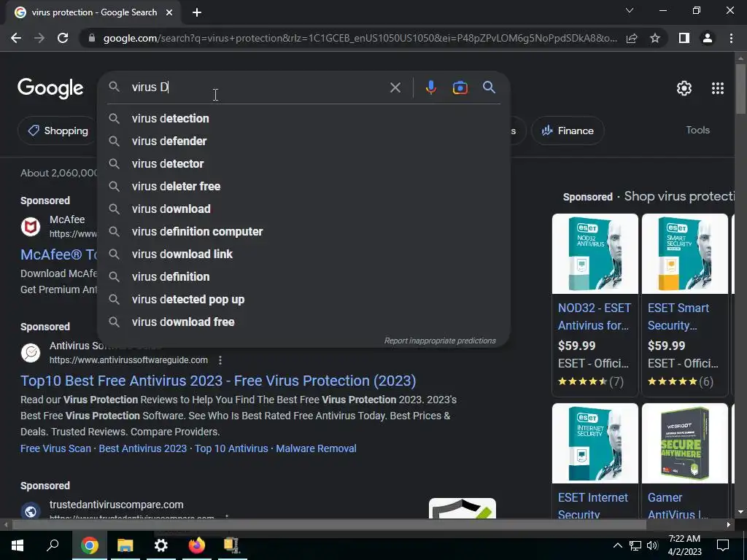Select suggestion "virus download link"
Image resolution: width=747 pixels, height=560 pixels.
point(303,254)
